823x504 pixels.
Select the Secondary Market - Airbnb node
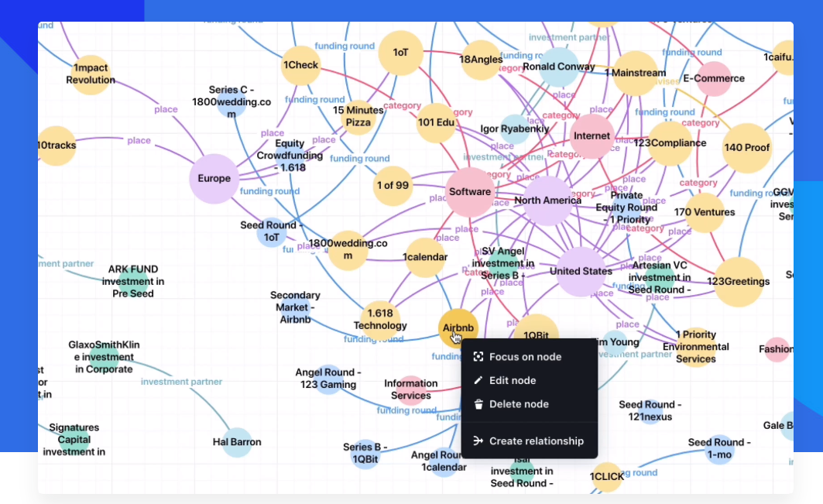295,307
